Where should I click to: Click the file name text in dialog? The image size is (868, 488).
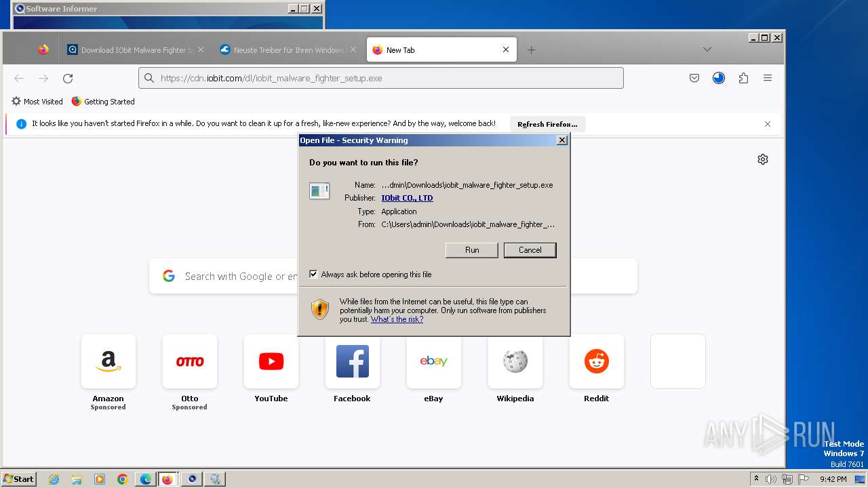[467, 185]
